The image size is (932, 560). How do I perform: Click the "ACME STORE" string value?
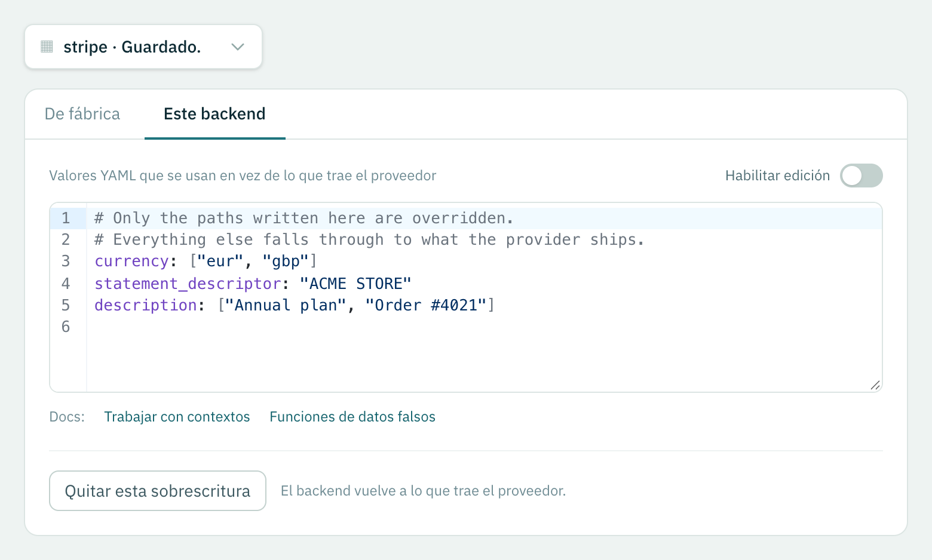click(x=356, y=284)
